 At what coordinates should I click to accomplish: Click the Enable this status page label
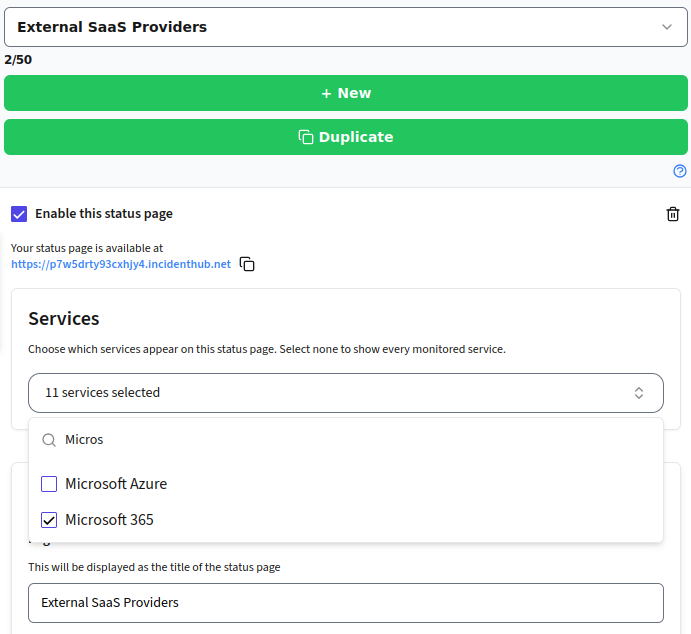click(104, 214)
